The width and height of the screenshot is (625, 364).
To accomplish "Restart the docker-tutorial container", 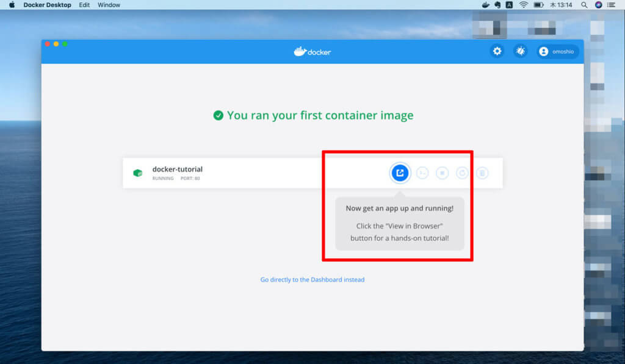I will 462,173.
